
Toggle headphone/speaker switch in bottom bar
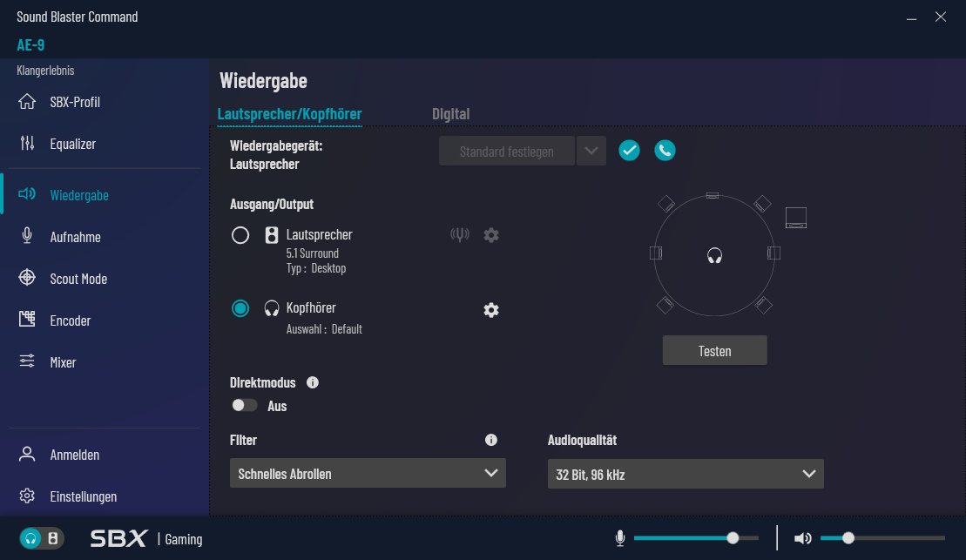[x=42, y=538]
